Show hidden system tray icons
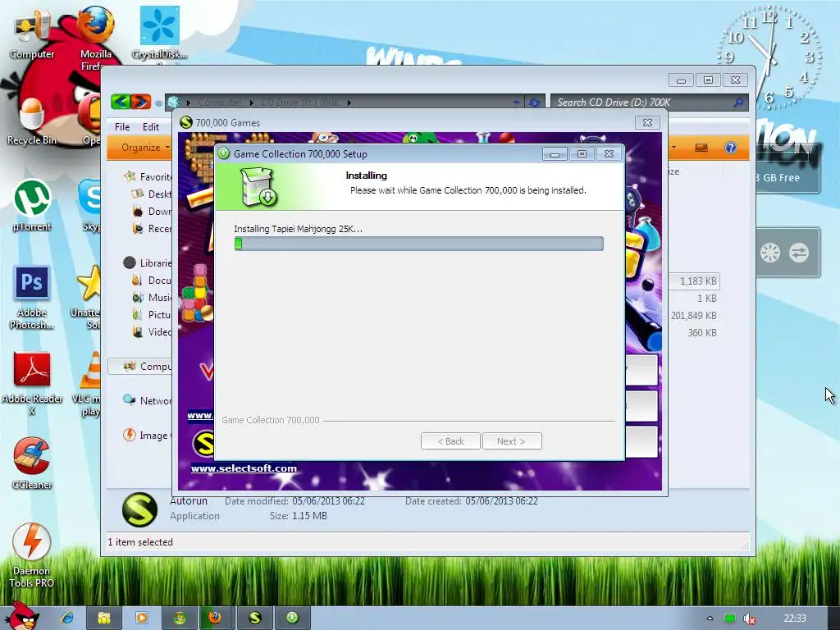This screenshot has width=840, height=630. 710,619
